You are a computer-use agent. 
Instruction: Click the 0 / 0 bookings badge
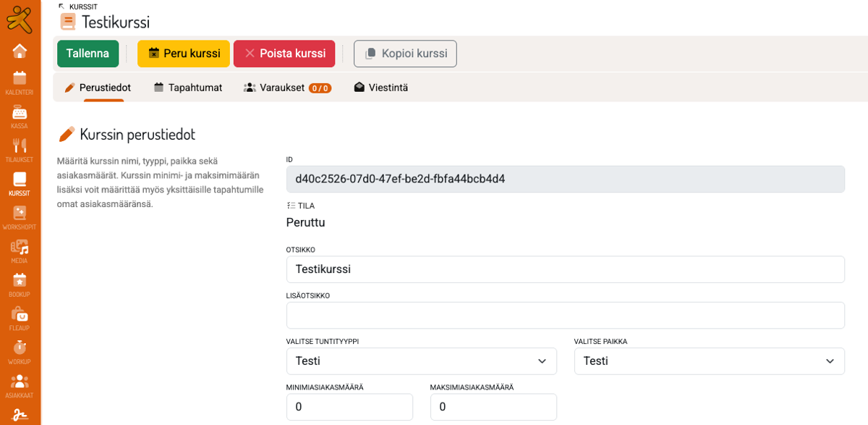pos(320,88)
